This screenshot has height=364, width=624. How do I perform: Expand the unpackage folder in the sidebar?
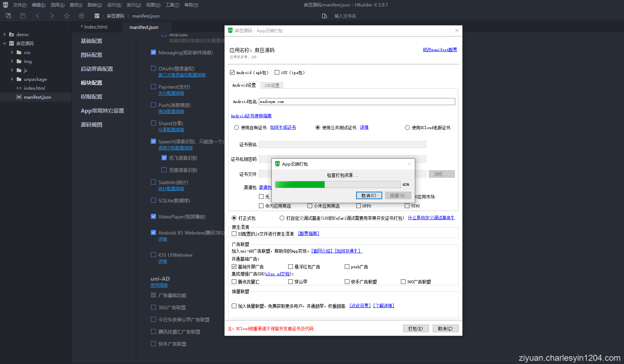click(12, 79)
